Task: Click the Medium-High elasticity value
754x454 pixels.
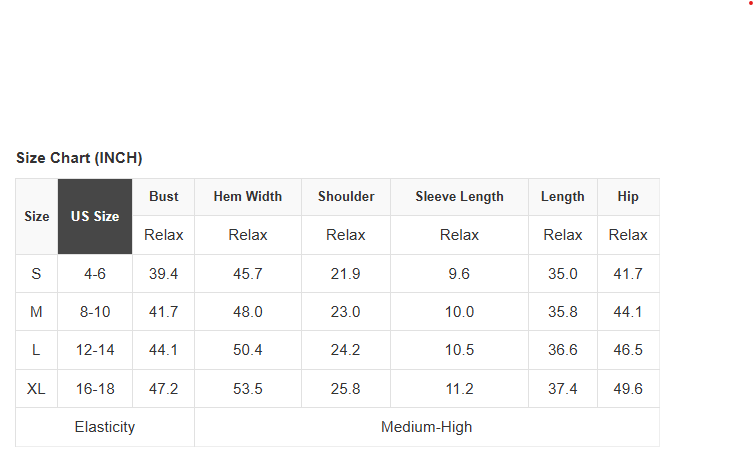Action: (427, 427)
